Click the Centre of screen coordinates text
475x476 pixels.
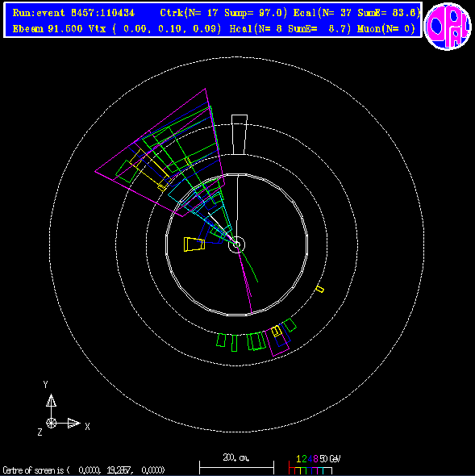(84, 470)
